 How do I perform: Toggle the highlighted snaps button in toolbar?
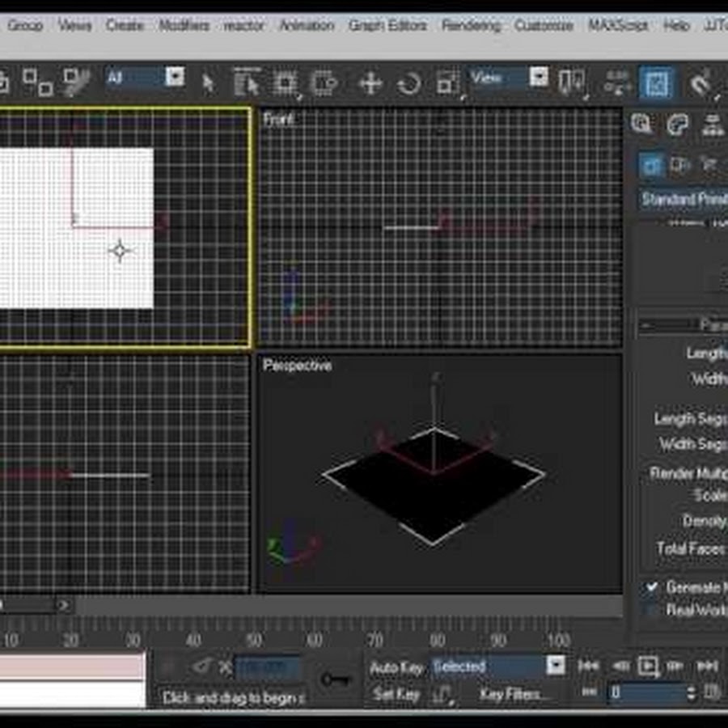click(x=656, y=83)
